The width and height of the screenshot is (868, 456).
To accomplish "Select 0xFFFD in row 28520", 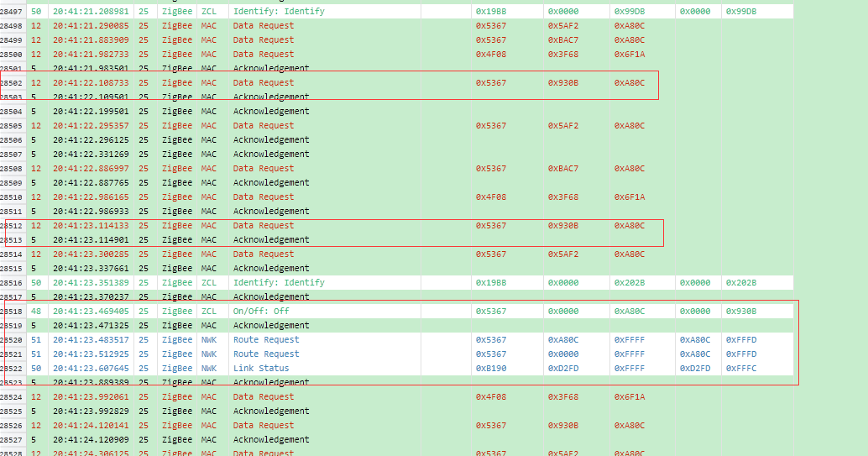I will 741,339.
